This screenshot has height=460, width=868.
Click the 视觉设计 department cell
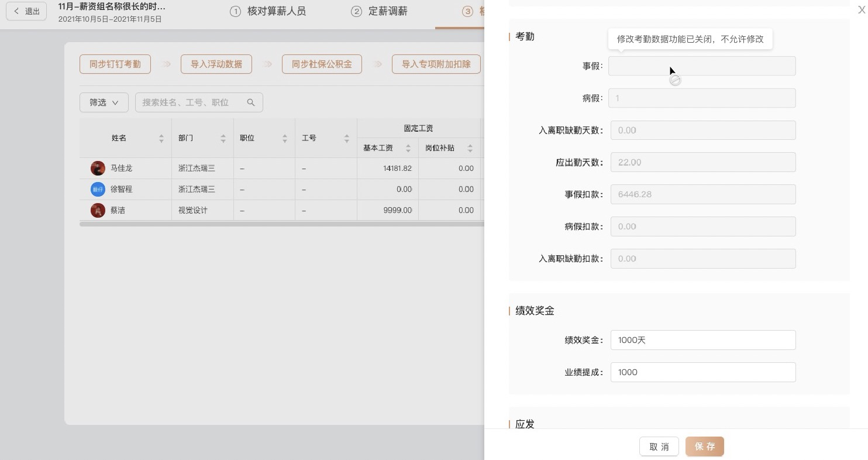(x=202, y=210)
